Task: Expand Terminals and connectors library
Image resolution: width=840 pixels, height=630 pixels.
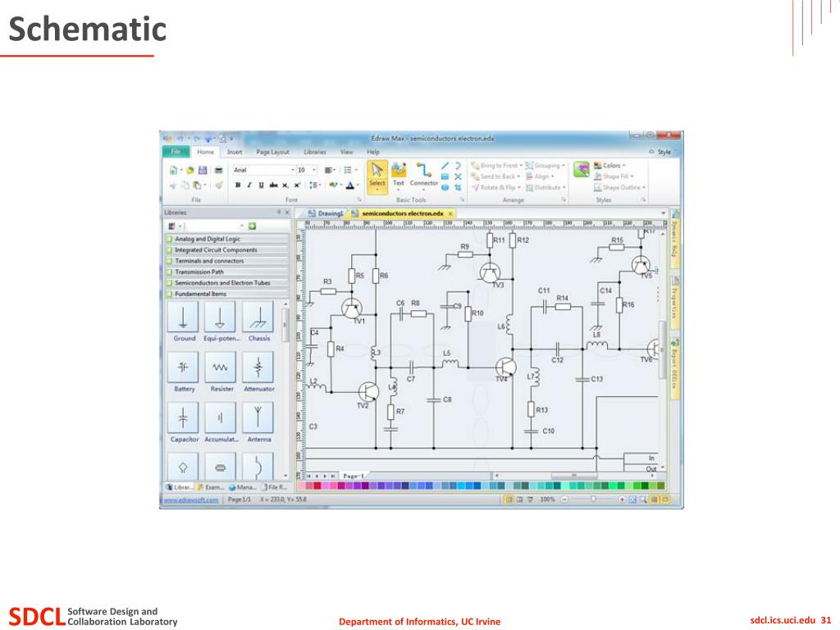Action: pyautogui.click(x=227, y=261)
